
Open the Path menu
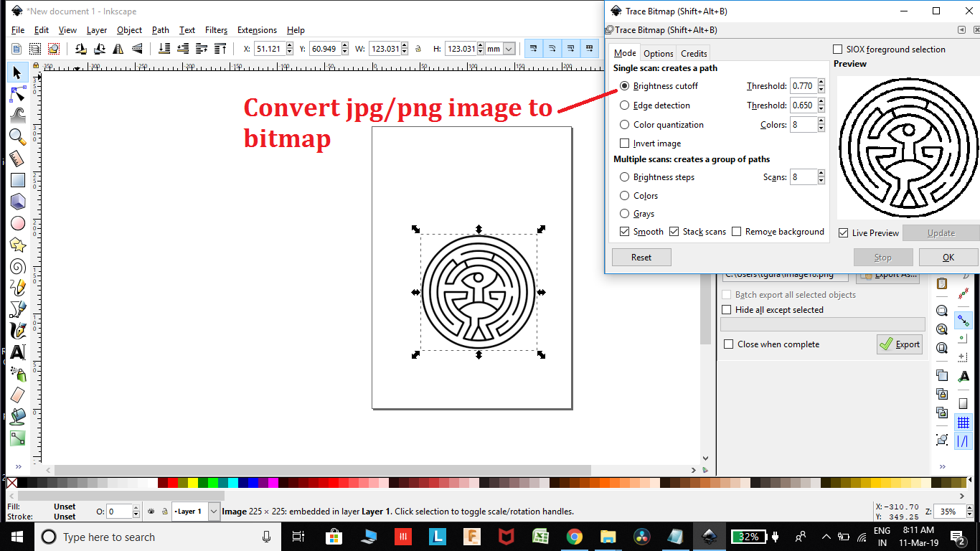click(x=160, y=30)
